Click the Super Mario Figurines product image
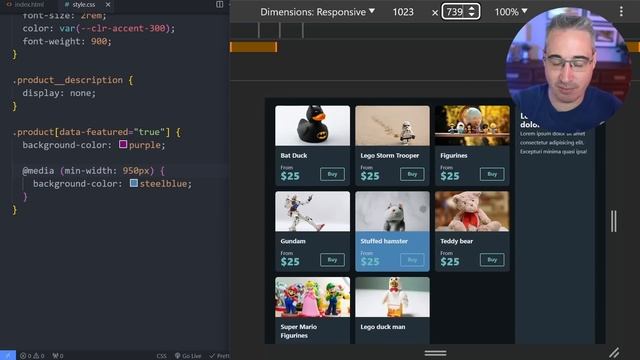Viewport: 640px width, 360px height. 312,297
